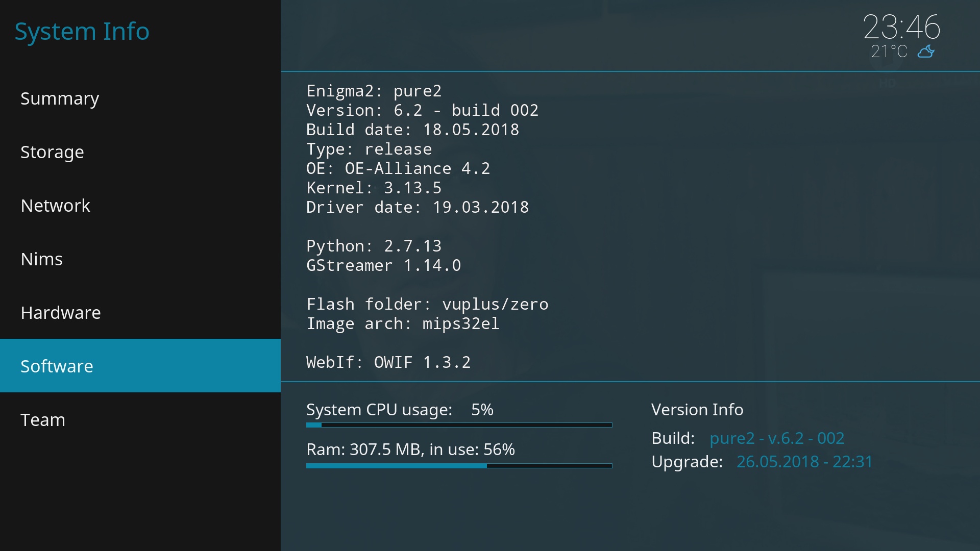Click the 'Enigma2: pure2' line
This screenshot has width=980, height=551.
coord(374,91)
